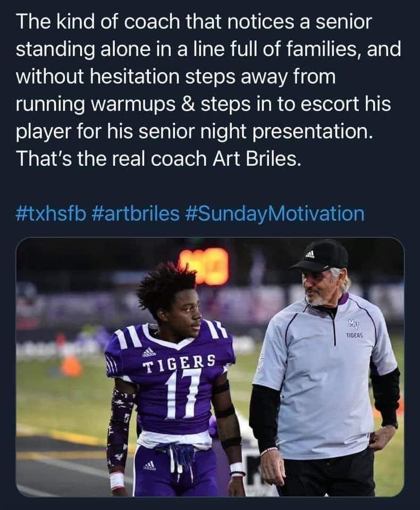
Task: Select the sentence "That's the real coach Art Briles."
Action: (157, 159)
